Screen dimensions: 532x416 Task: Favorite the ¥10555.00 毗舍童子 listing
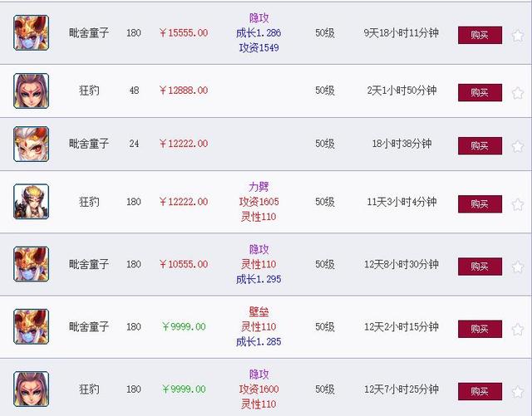click(518, 267)
